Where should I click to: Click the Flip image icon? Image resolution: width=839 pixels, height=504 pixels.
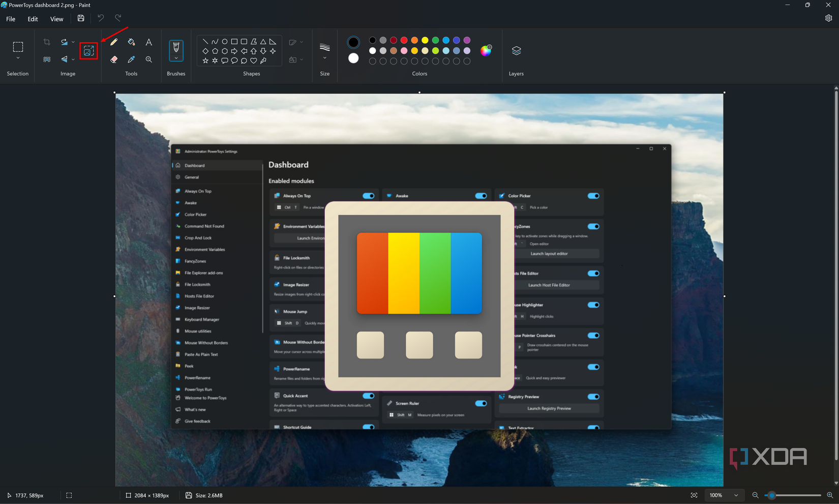tap(64, 60)
